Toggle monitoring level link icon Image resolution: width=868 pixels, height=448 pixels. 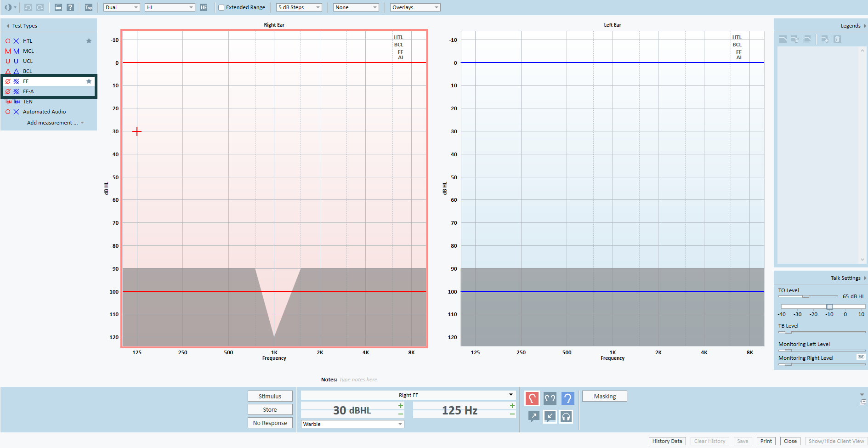pyautogui.click(x=861, y=357)
